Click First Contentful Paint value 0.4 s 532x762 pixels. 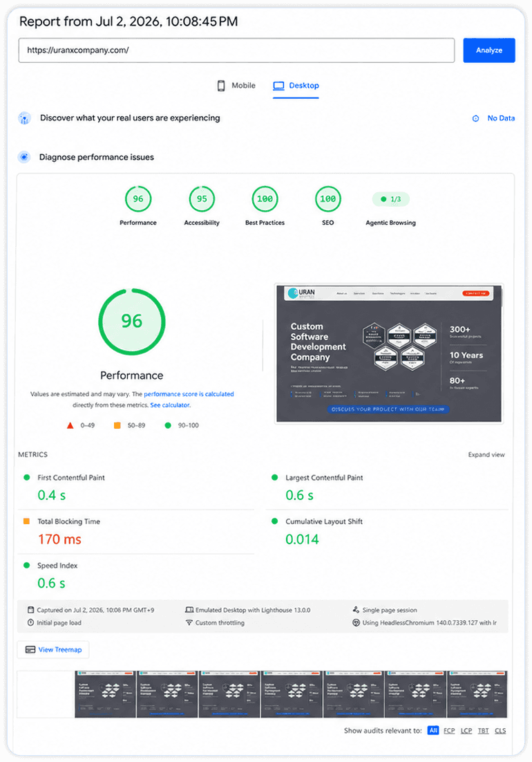[x=51, y=495]
